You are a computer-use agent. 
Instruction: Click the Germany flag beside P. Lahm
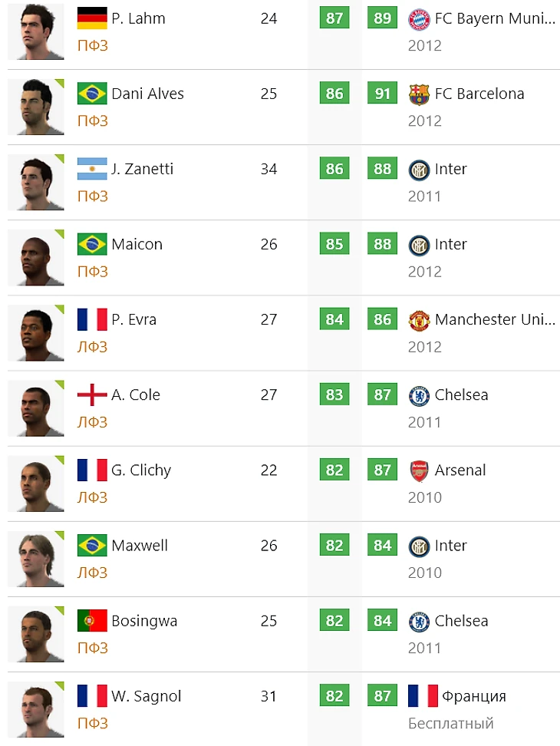tap(92, 18)
